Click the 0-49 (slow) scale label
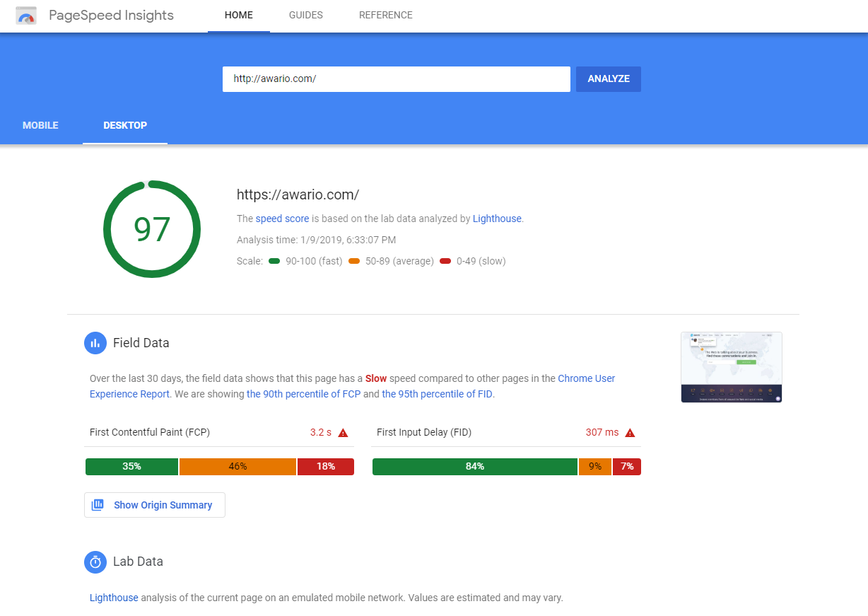This screenshot has height=616, width=868. coord(481,261)
